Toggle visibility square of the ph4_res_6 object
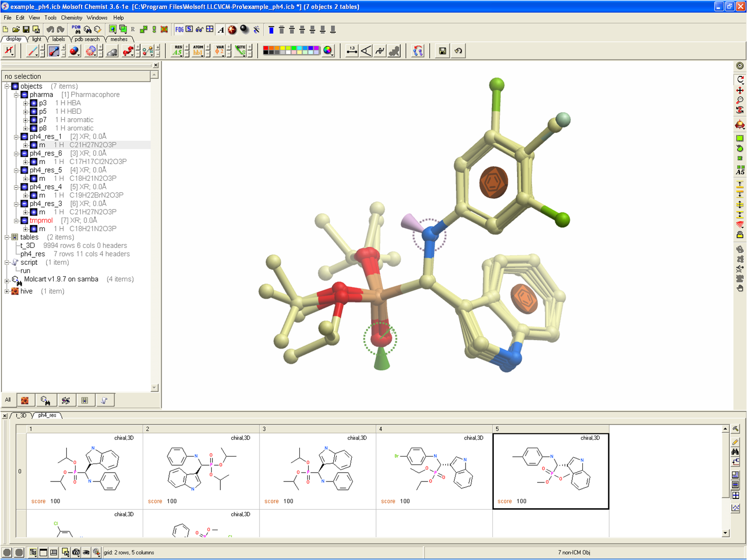 tap(24, 154)
